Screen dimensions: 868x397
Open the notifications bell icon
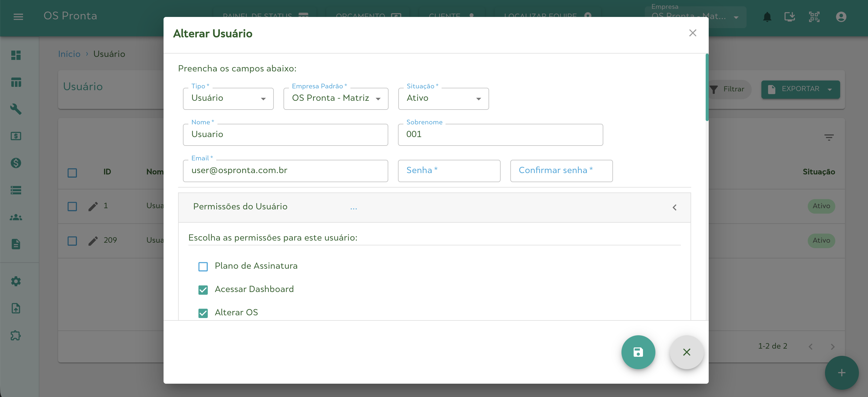point(767,17)
